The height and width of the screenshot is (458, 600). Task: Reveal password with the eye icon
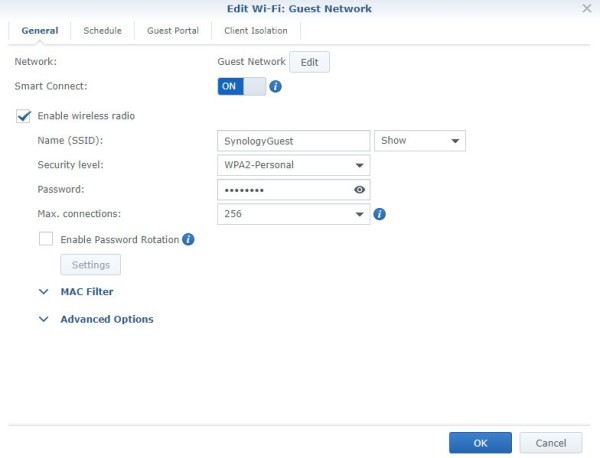[x=359, y=190]
